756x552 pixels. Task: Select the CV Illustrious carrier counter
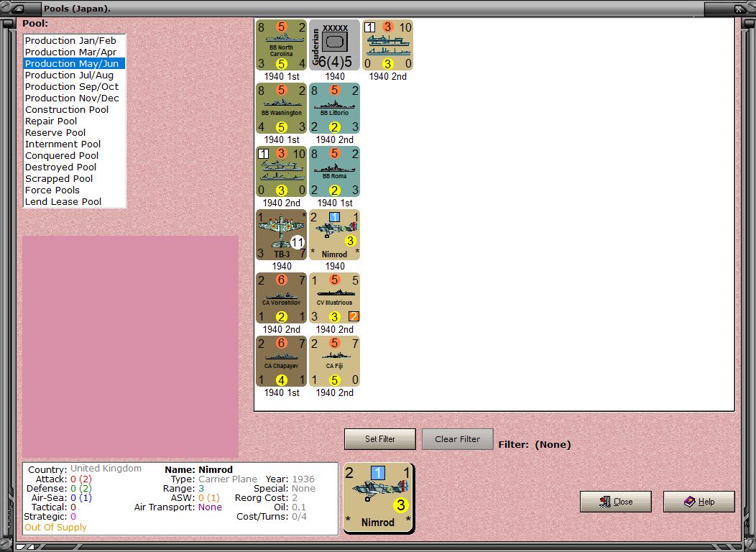point(335,298)
